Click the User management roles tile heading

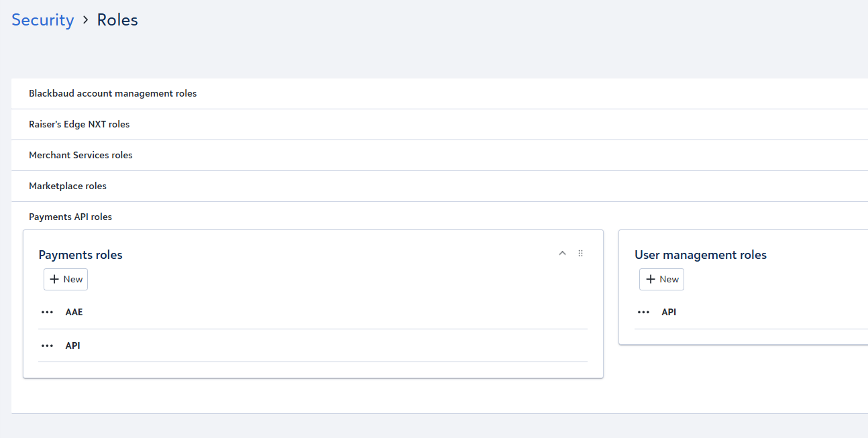click(700, 255)
